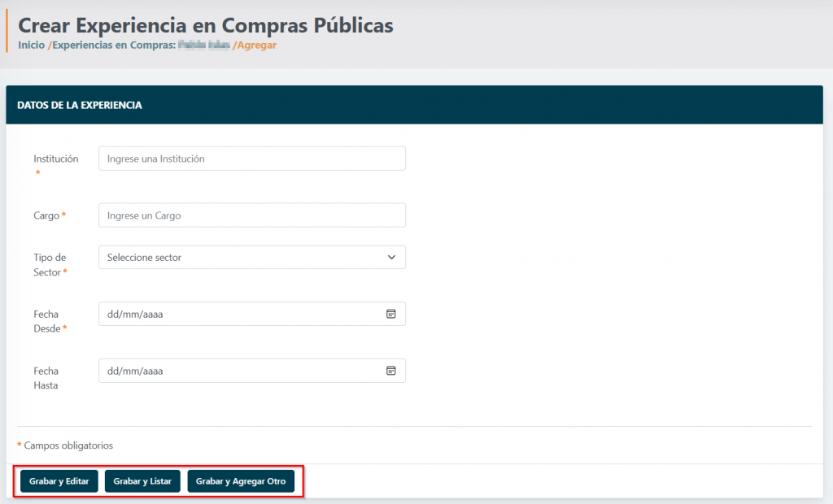This screenshot has width=833, height=504.
Task: Click Grabar y Editar button
Action: [59, 481]
